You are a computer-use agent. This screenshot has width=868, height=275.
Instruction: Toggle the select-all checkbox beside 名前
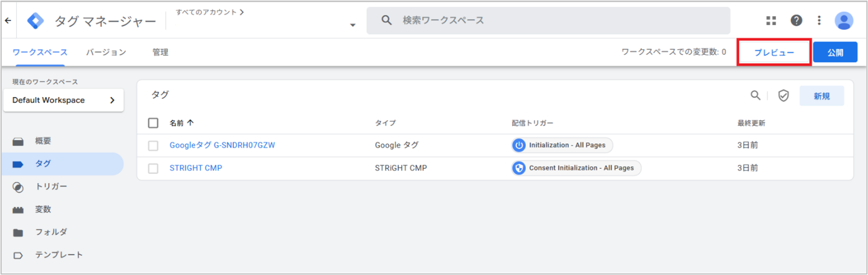pyautogui.click(x=153, y=123)
